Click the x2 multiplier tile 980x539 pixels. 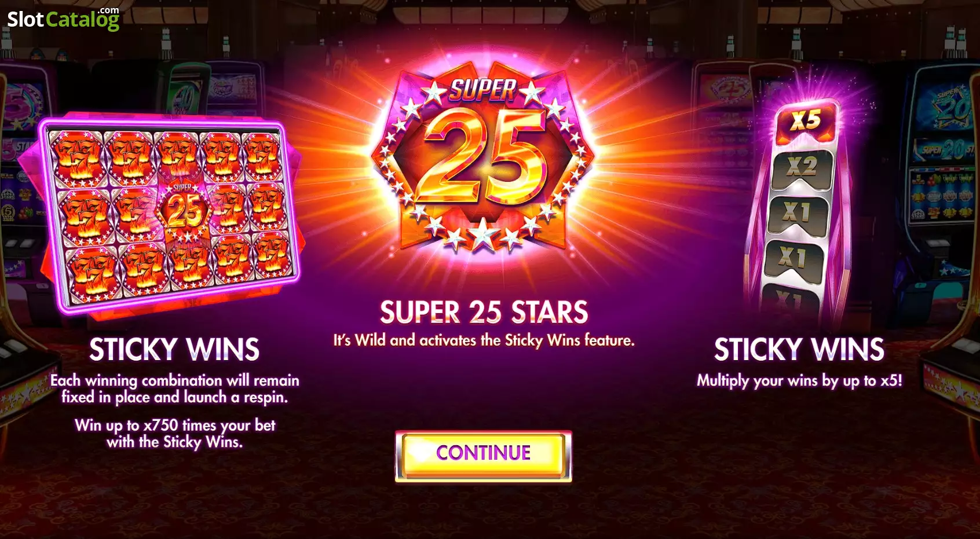802,167
